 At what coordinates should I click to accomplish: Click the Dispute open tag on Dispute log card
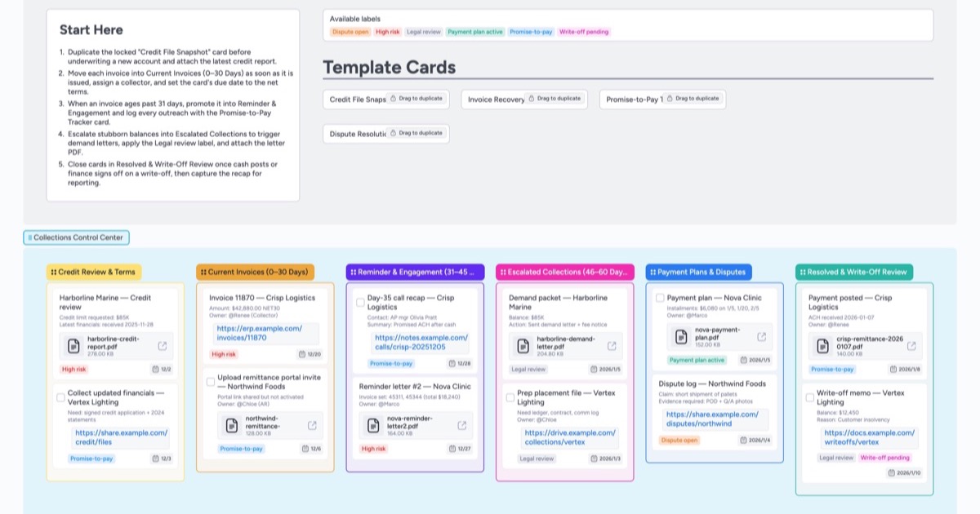point(679,440)
